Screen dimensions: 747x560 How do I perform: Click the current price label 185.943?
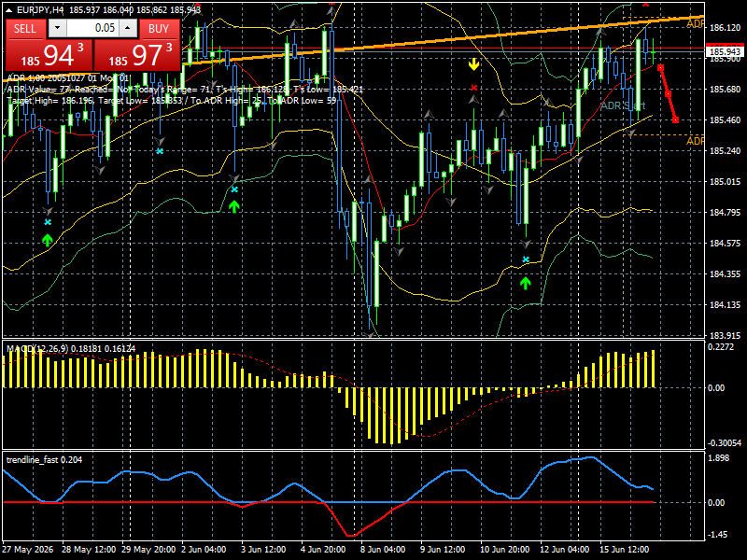[x=725, y=51]
